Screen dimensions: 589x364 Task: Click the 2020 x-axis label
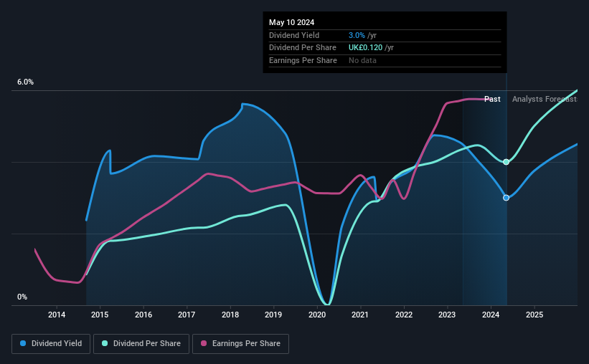[317, 315]
